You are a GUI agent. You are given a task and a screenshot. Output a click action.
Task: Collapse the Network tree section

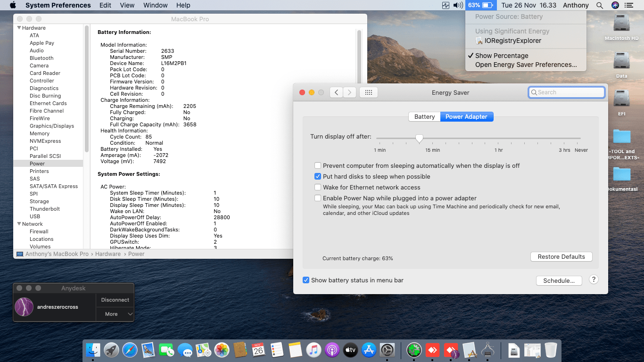tap(19, 224)
